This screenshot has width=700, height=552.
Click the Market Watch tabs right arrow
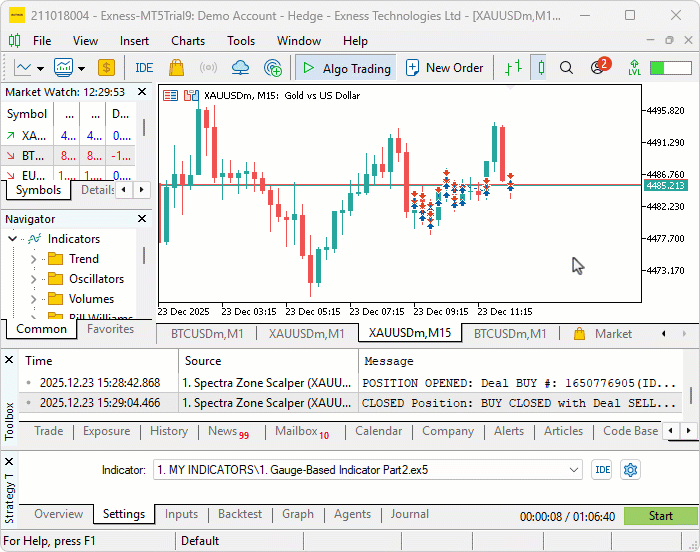pyautogui.click(x=142, y=190)
